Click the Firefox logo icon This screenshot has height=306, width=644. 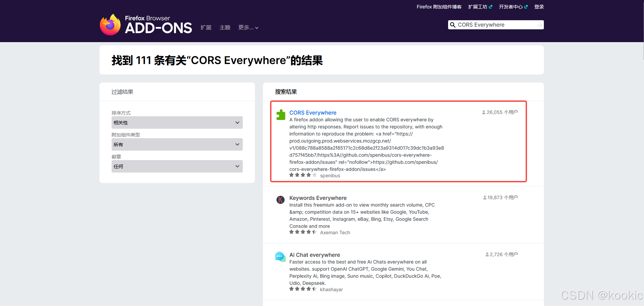pyautogui.click(x=110, y=25)
